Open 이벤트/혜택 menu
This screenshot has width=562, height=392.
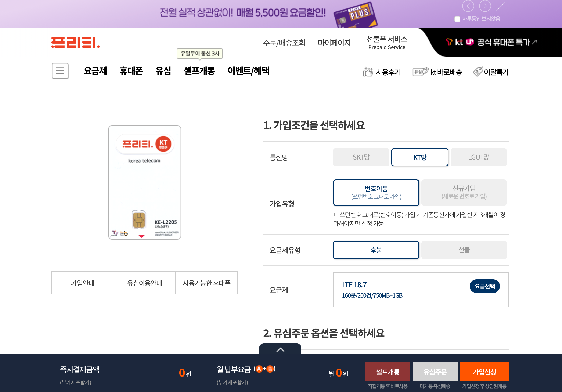pos(248,71)
